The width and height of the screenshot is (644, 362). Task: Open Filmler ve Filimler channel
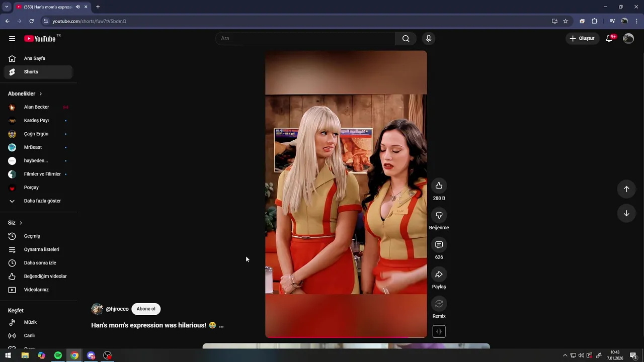click(x=38, y=174)
